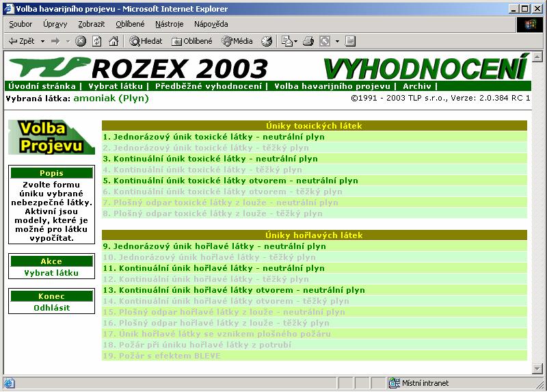Click the Forward arrow toolbar icon
This screenshot has height=392, width=547.
[x=55, y=41]
